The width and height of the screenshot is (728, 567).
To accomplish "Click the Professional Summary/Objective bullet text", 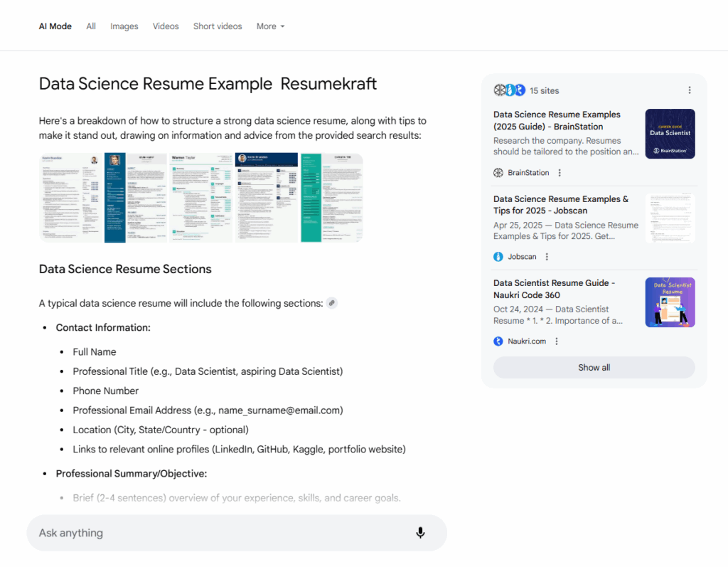I will pyautogui.click(x=132, y=474).
